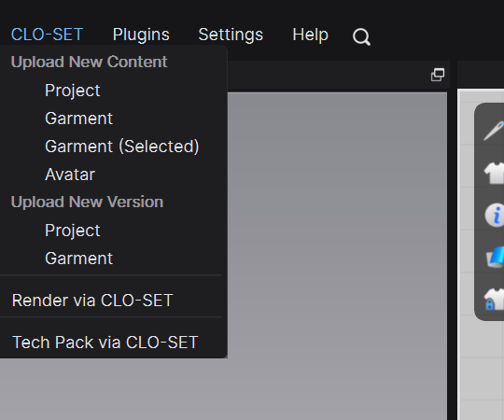Click the magnifier search icon in menu bar
The image size is (504, 420).
361,37
